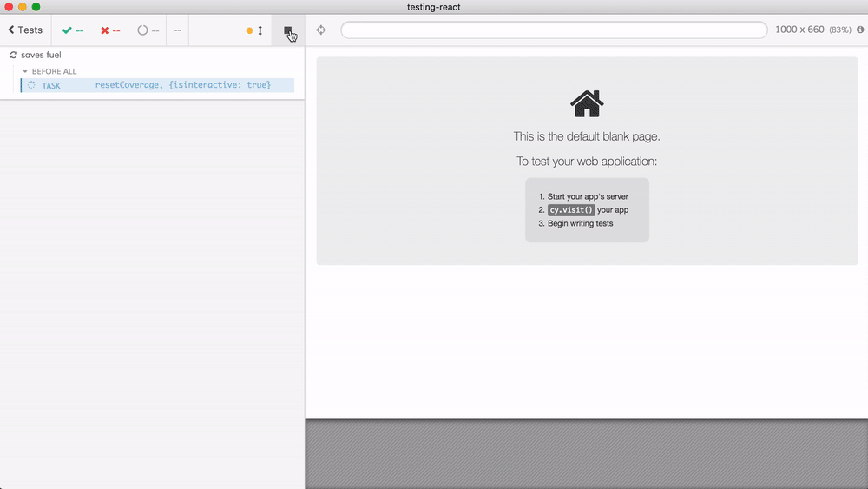The height and width of the screenshot is (489, 868).
Task: Close the testing-react window with red button
Action: click(9, 7)
